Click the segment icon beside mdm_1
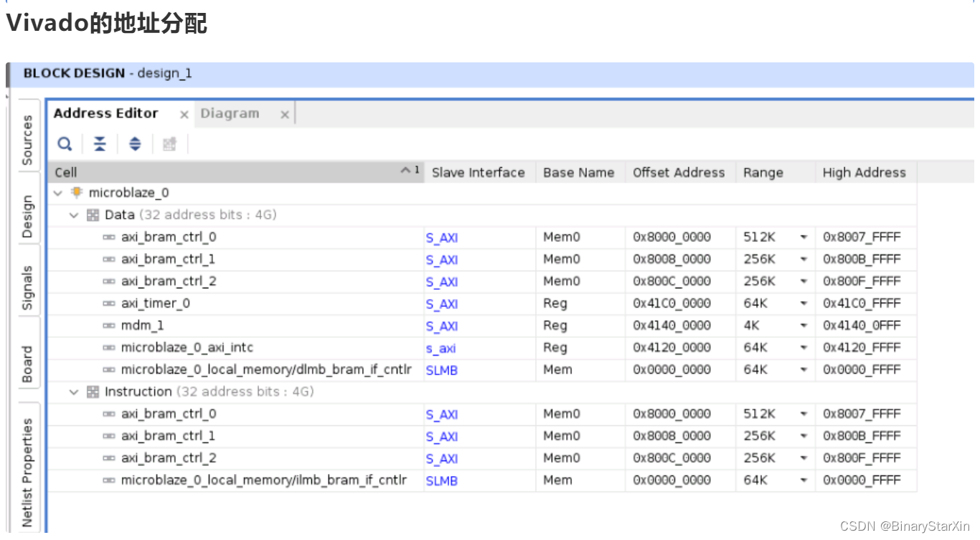 [109, 326]
